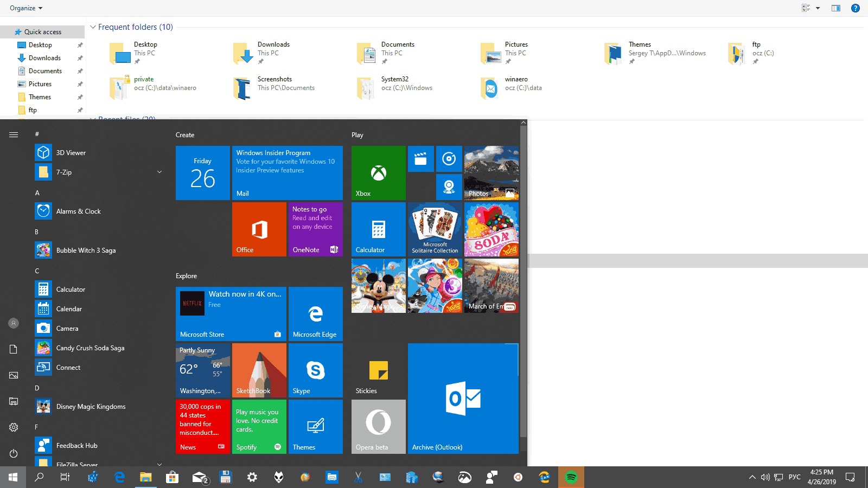Expand the 7-Zip entry in the app list

pyautogui.click(x=159, y=172)
